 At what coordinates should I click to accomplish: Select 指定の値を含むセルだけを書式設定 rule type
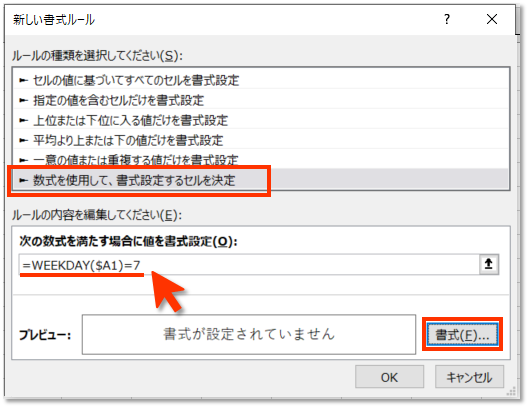[x=261, y=100]
